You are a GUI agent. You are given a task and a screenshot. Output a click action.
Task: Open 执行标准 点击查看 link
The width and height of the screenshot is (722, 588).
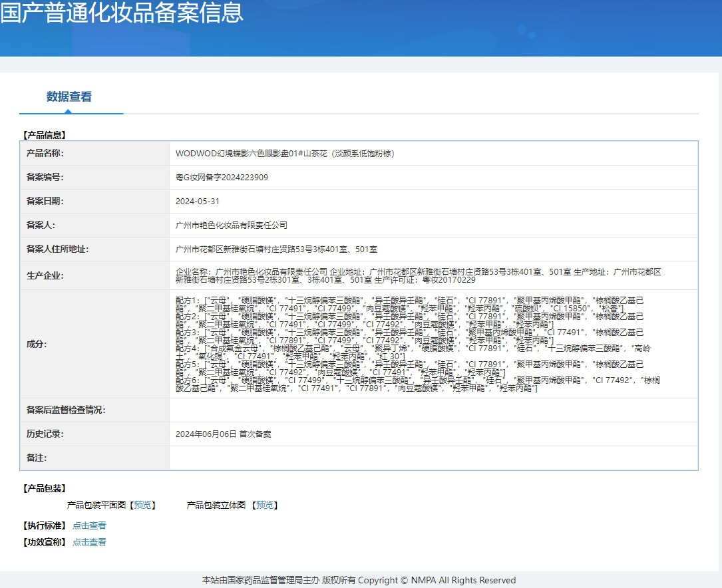click(x=89, y=525)
